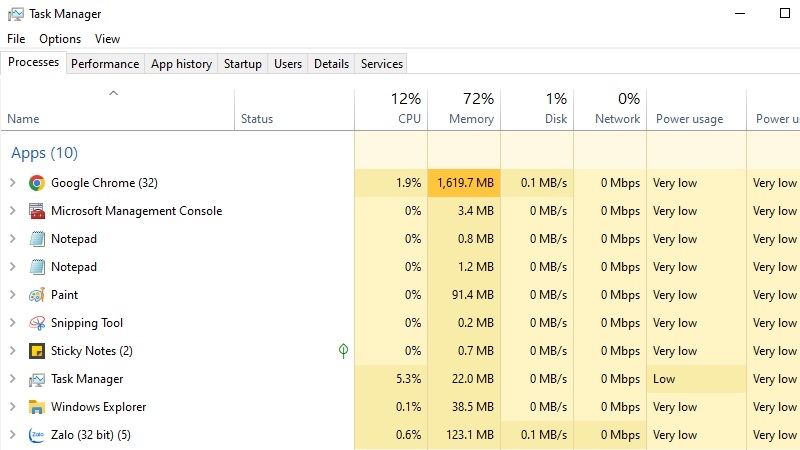The height and width of the screenshot is (450, 800).
Task: Expand the Zalo (32 bit) process group
Action: 12,435
